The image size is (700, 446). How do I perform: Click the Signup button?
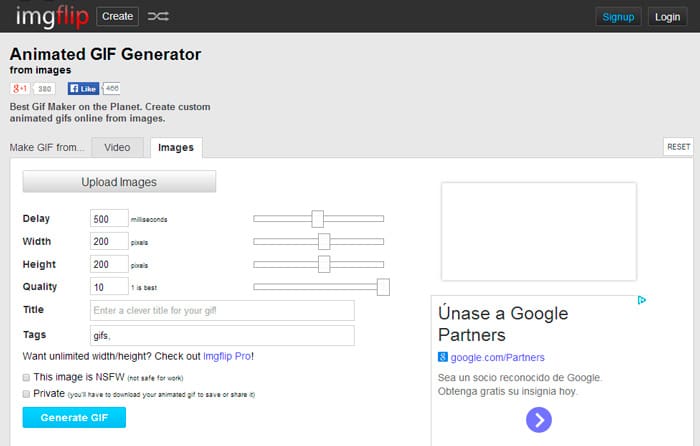[x=618, y=17]
